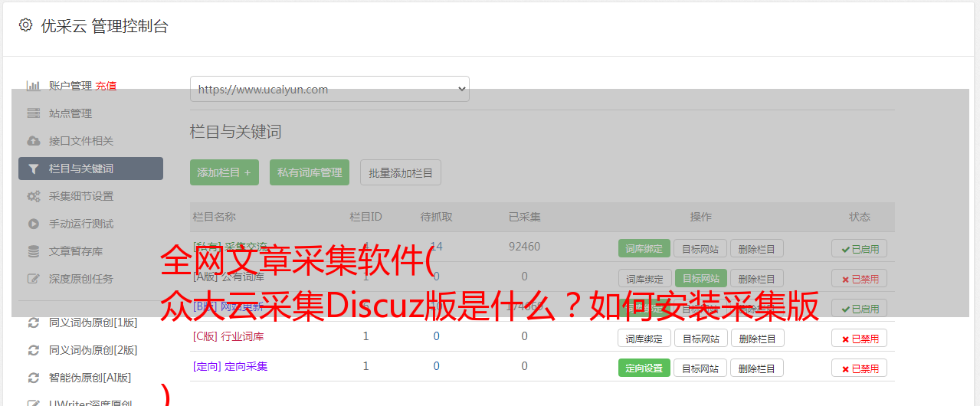The height and width of the screenshot is (406, 980).
Task: Click the gears icon for 采集细节设置
Action: (x=33, y=196)
